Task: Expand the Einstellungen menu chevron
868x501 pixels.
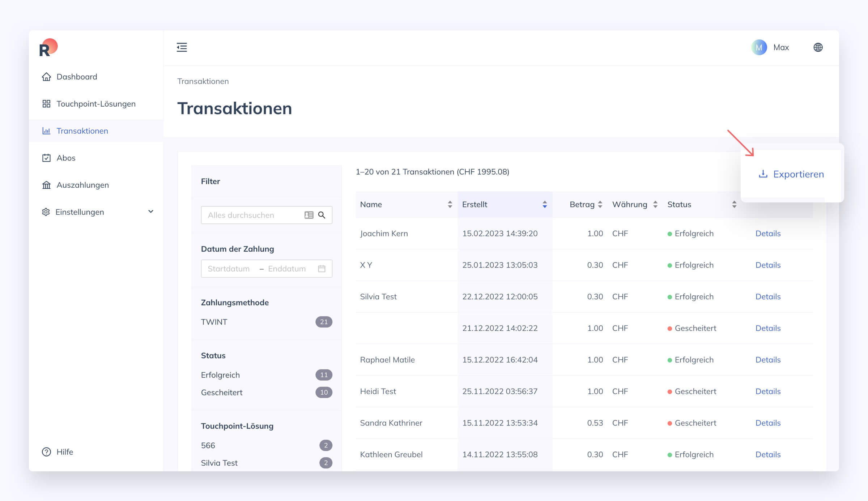Action: pos(151,212)
